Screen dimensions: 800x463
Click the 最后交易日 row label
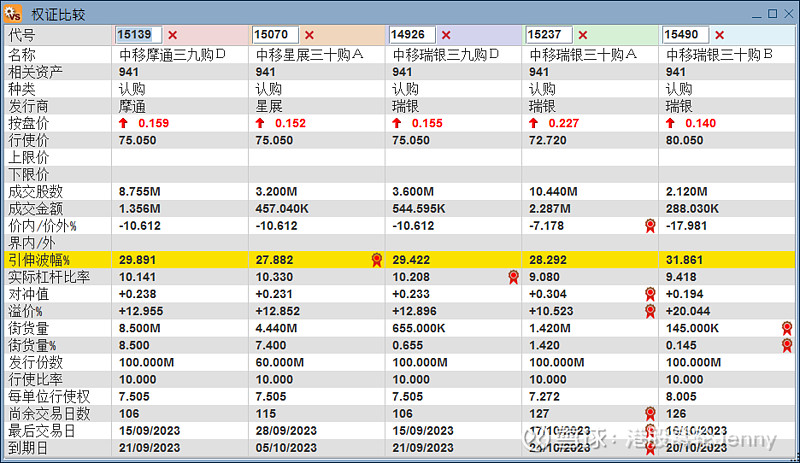click(42, 431)
